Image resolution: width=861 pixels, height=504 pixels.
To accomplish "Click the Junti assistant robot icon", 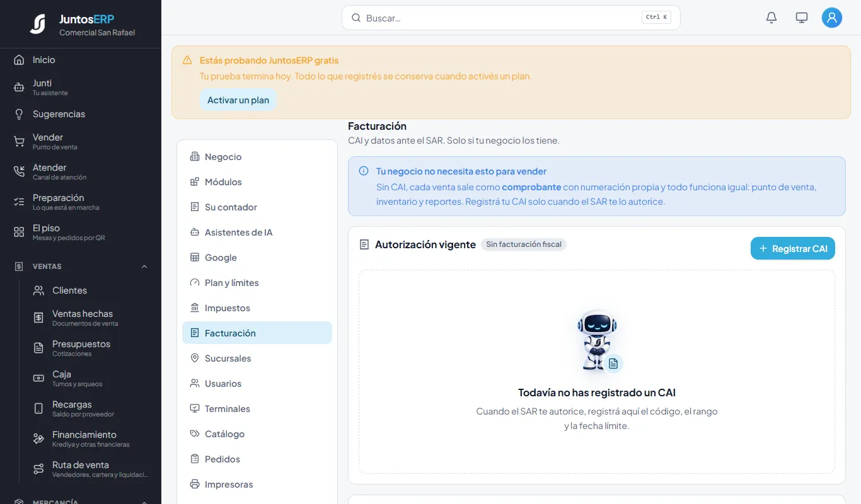I will click(x=19, y=87).
